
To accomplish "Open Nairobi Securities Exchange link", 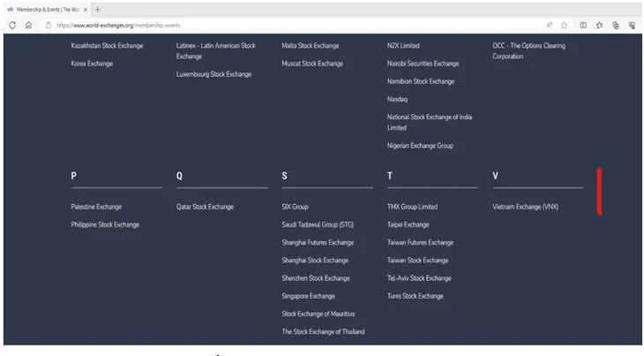I will [x=423, y=64].
